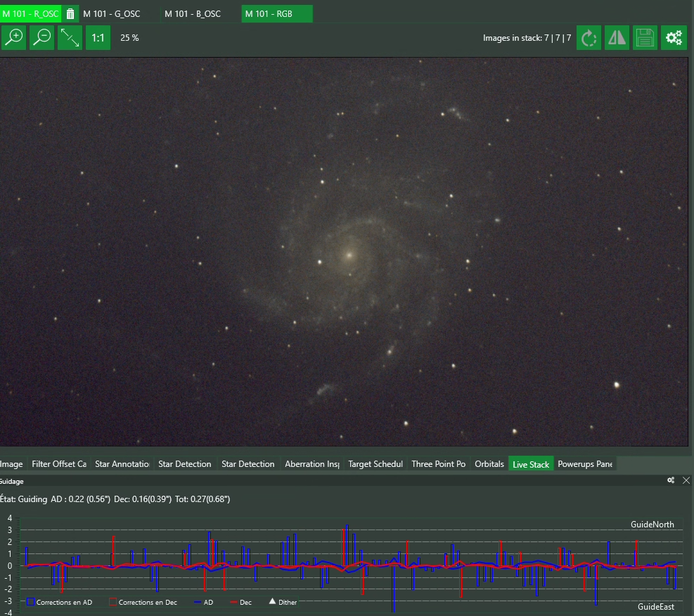Switch to M 101 - B_OSC tab
The height and width of the screenshot is (616, 694).
(193, 14)
